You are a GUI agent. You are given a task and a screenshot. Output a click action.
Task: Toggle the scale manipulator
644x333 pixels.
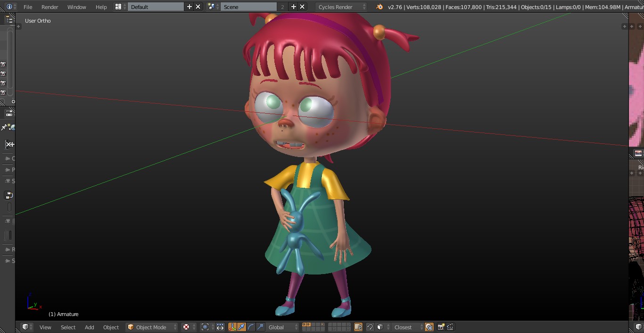point(260,327)
